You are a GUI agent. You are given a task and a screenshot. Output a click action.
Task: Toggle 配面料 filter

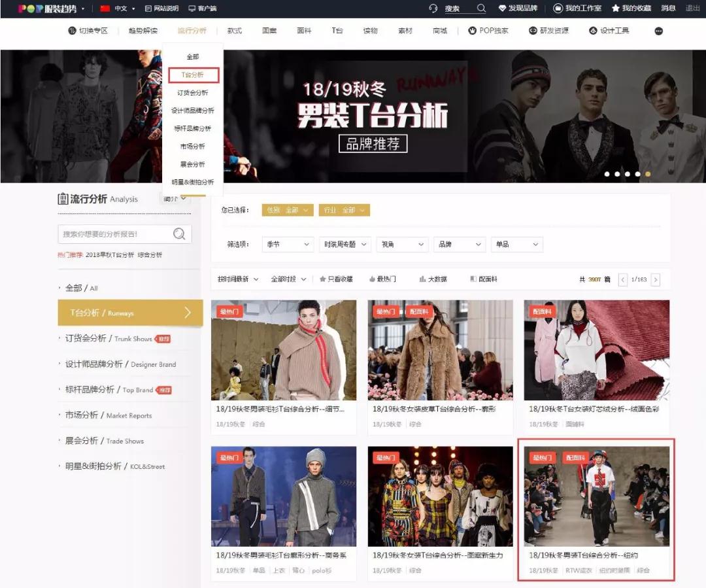pyautogui.click(x=484, y=279)
